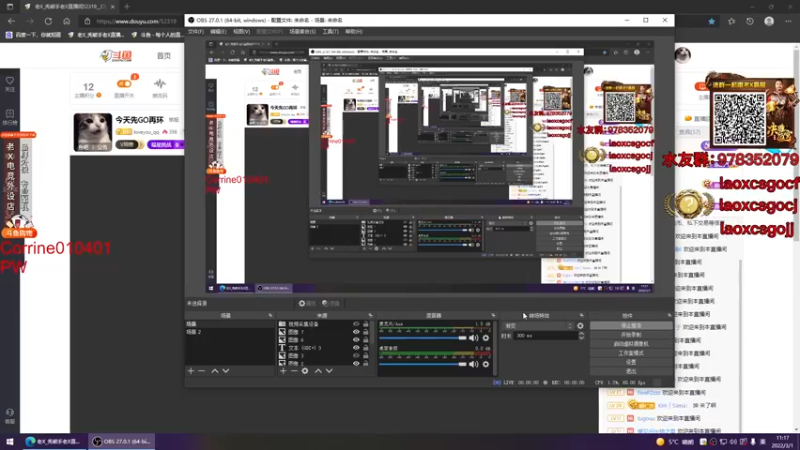Open a new browser tab
800x450 pixels.
(x=127, y=7)
